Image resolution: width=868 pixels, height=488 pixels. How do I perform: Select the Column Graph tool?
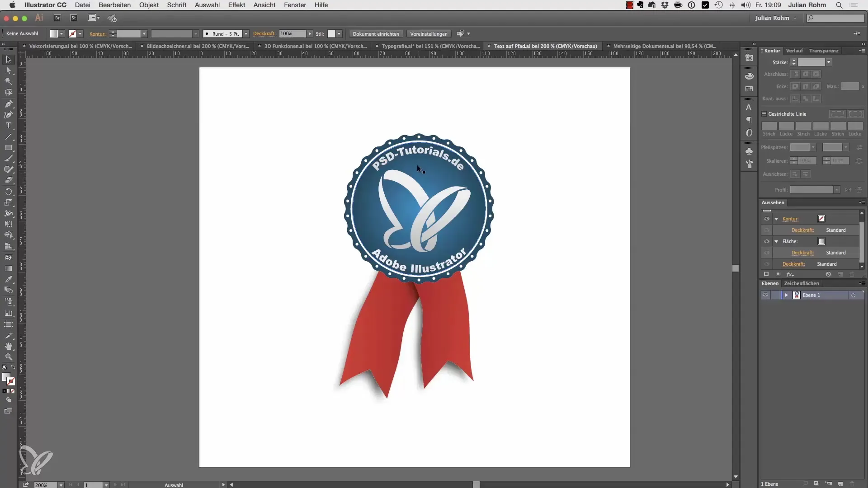[8, 313]
